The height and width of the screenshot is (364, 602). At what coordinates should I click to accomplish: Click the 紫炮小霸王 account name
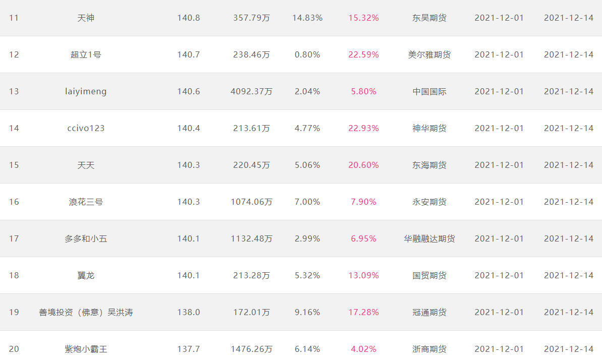(86, 349)
